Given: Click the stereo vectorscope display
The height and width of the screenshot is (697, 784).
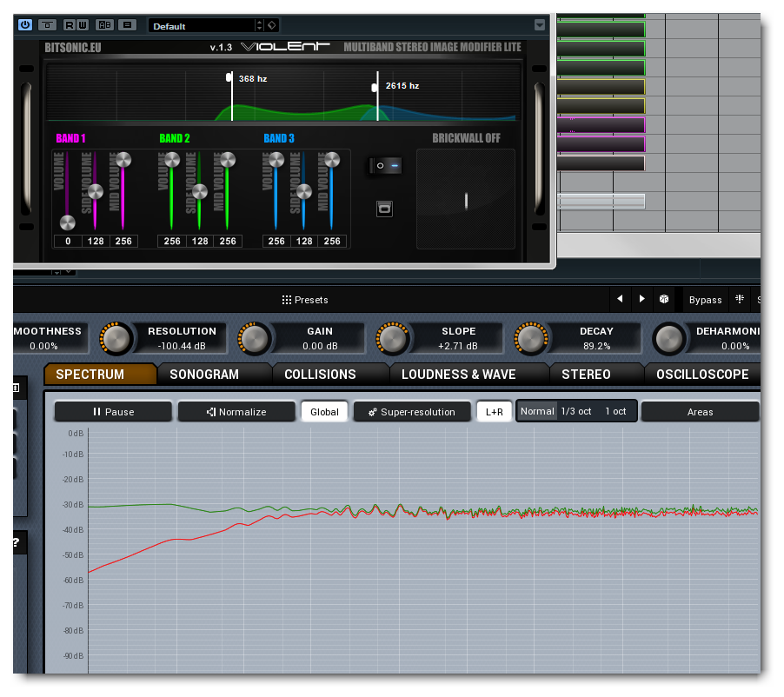Looking at the screenshot, I should point(466,199).
